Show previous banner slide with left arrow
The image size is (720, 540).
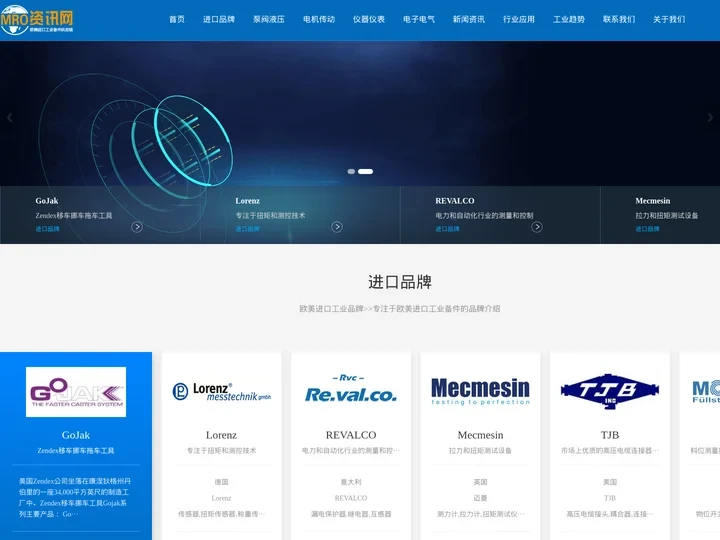(9, 118)
